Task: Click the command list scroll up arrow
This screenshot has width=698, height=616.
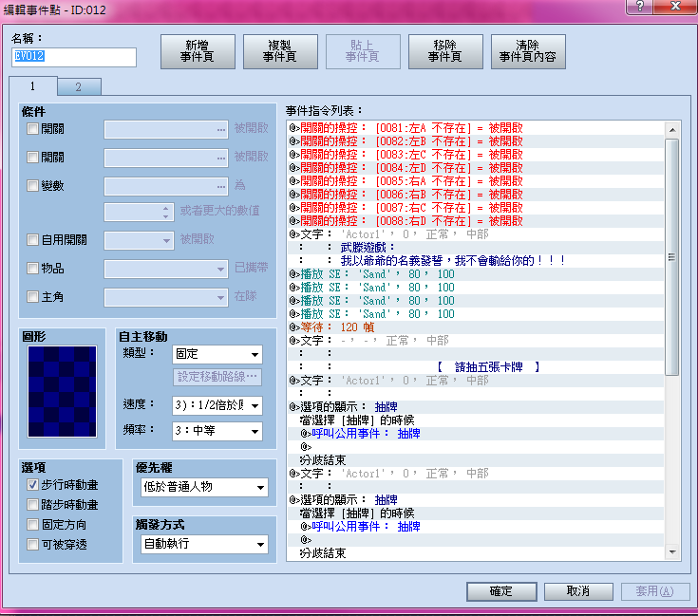Action: (x=672, y=130)
